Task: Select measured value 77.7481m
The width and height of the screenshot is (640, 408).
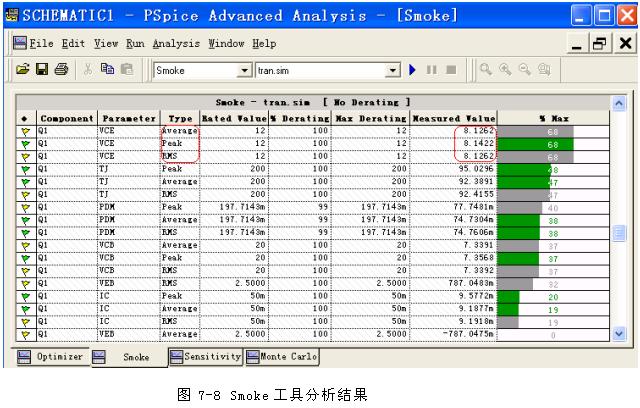Action: coord(473,207)
